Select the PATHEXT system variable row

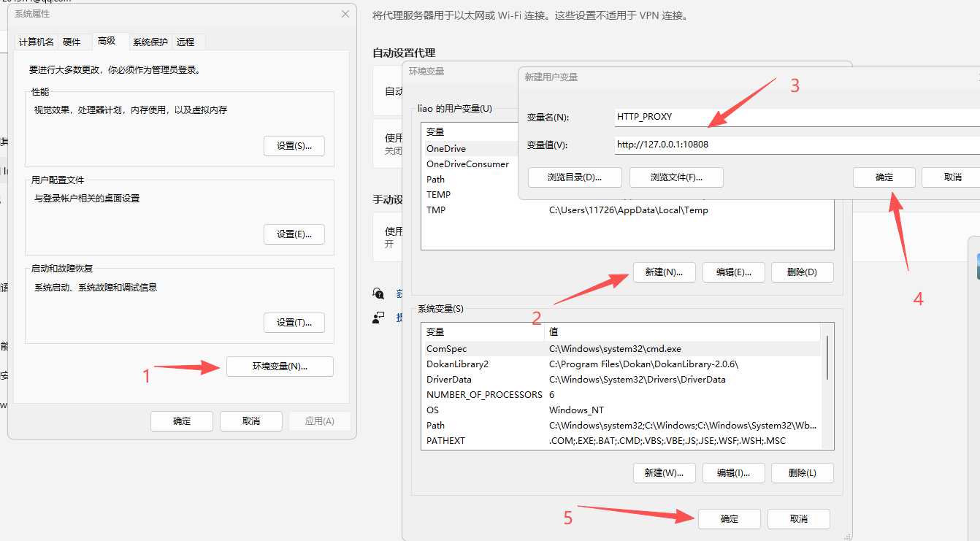point(445,441)
